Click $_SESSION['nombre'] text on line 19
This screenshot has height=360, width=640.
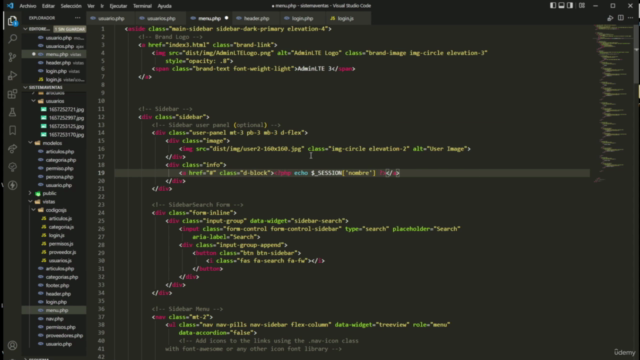point(343,173)
